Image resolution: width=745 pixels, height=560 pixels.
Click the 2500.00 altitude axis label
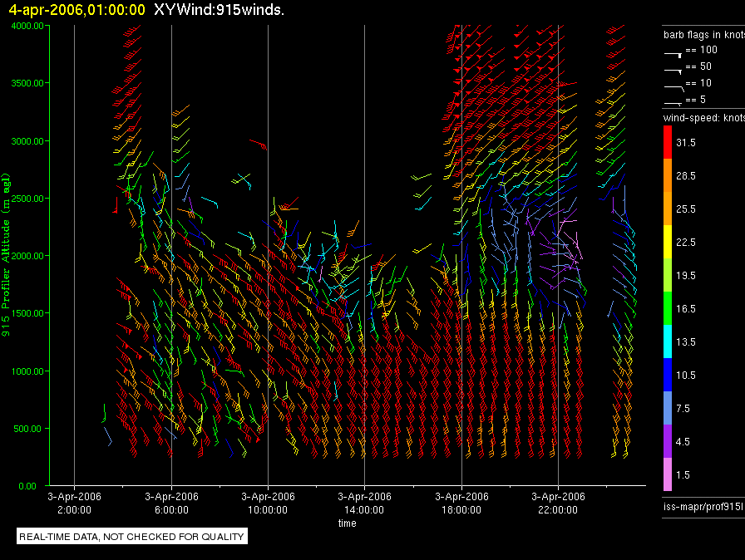[27, 199]
